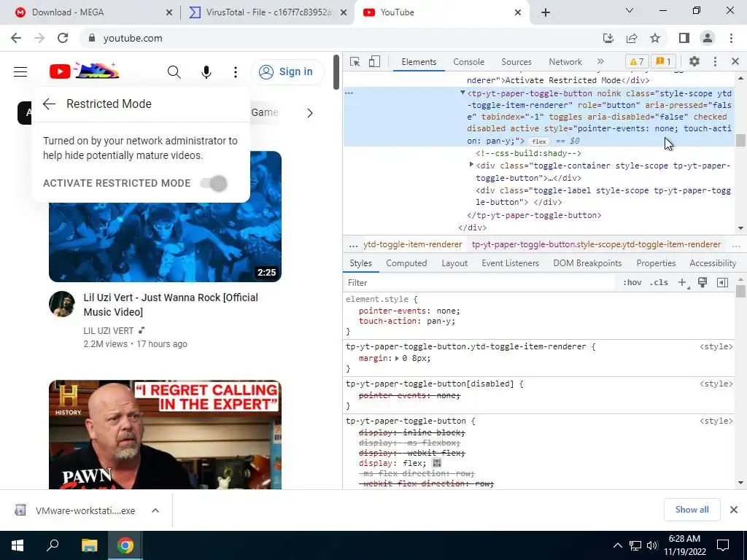Go back from Restricted Mode panel
This screenshot has width=747, height=560.
click(x=49, y=104)
